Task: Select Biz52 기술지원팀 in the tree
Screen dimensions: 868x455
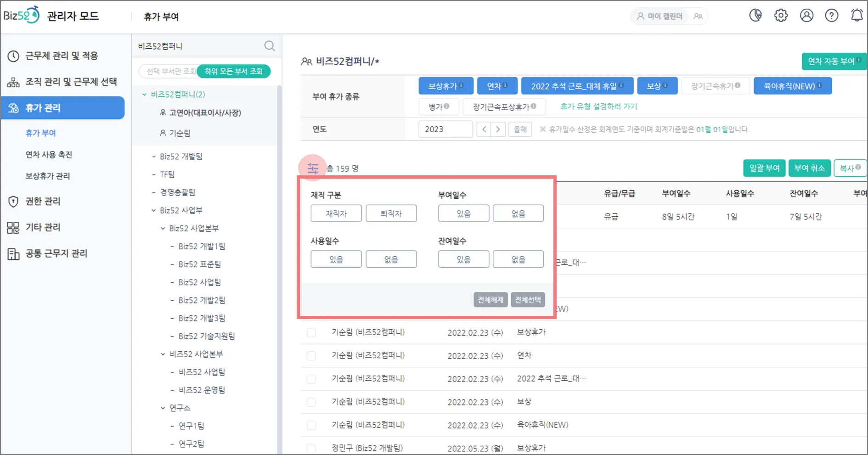Action: (207, 336)
